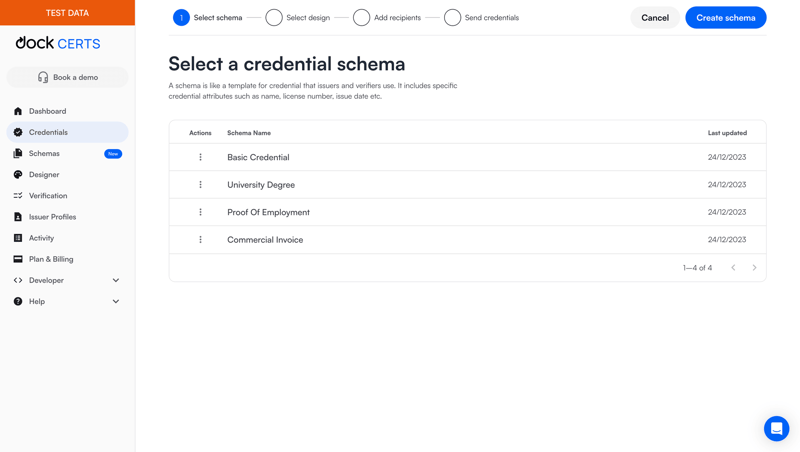800x452 pixels.
Task: Click the Book a demo button
Action: pyautogui.click(x=67, y=77)
